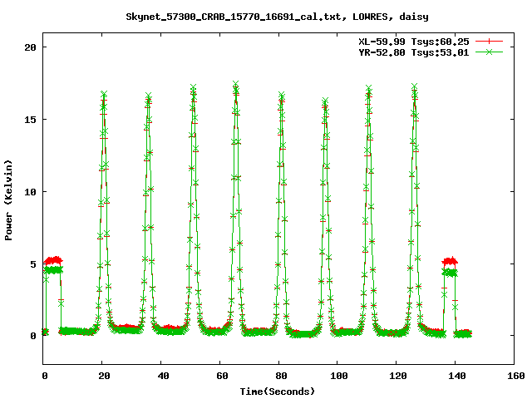Click x-axis tick label 140

click(x=456, y=376)
